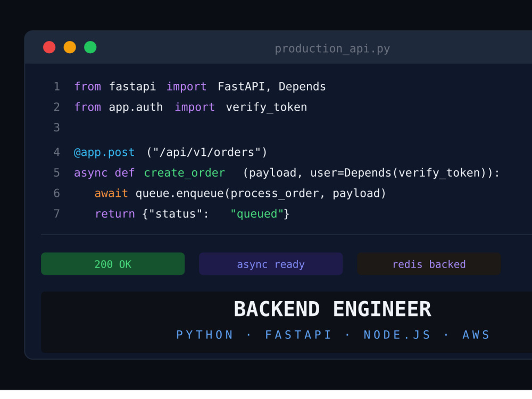Viewport: 532px width, 399px height.
Task: Click the orange minimize dot
Action: (70, 47)
